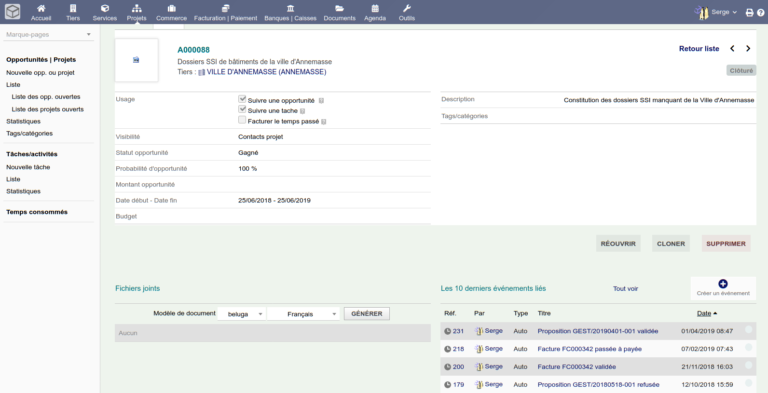Open Nouvelle tâche link
Screen dimensions: 768x393
pyautogui.click(x=28, y=167)
